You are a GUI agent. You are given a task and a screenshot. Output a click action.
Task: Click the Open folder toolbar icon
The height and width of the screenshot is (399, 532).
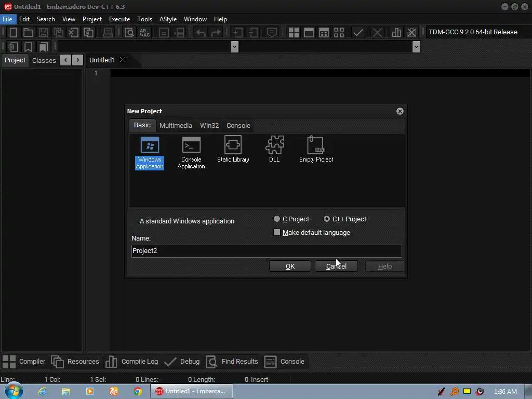coord(28,33)
